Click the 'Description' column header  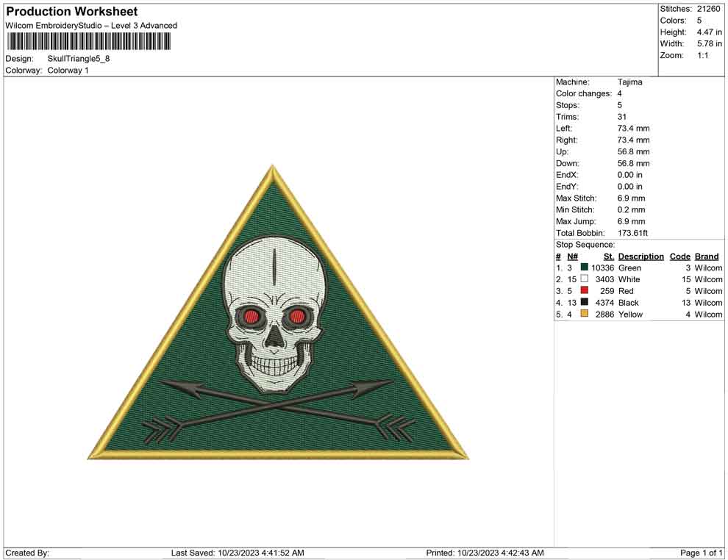click(x=641, y=256)
